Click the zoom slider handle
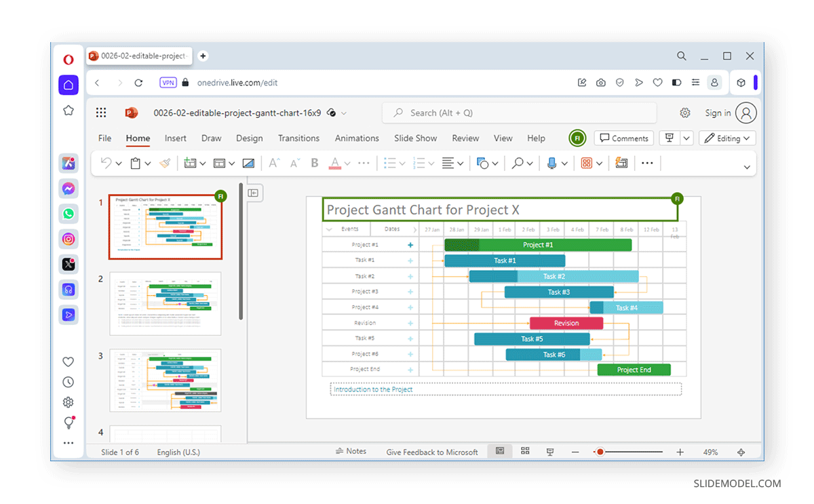814x504 pixels. pos(600,452)
